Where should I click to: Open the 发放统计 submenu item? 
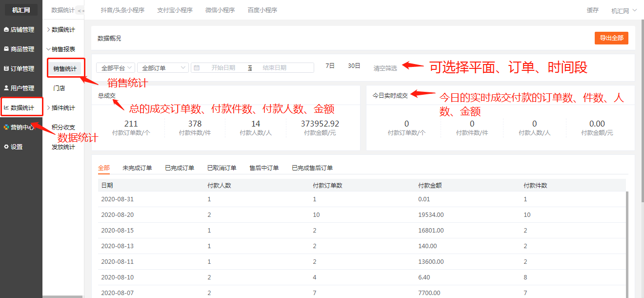click(63, 147)
